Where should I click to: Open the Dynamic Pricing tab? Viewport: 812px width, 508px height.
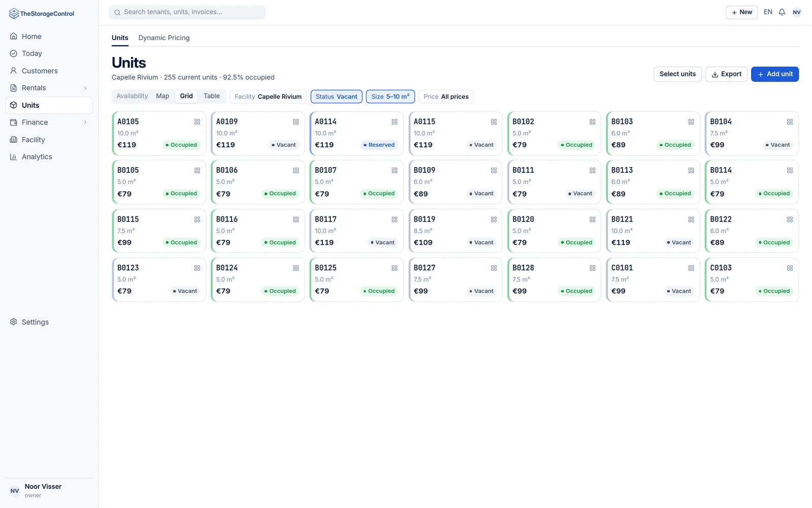(164, 38)
